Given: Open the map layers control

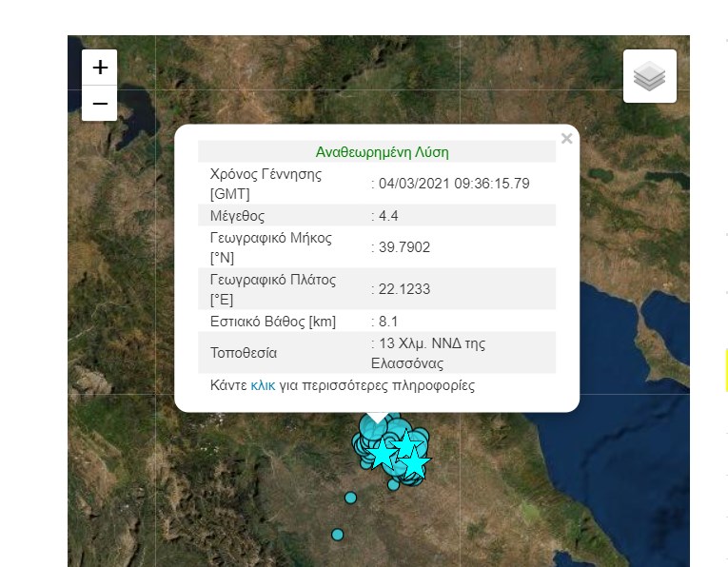Looking at the screenshot, I should coord(649,76).
